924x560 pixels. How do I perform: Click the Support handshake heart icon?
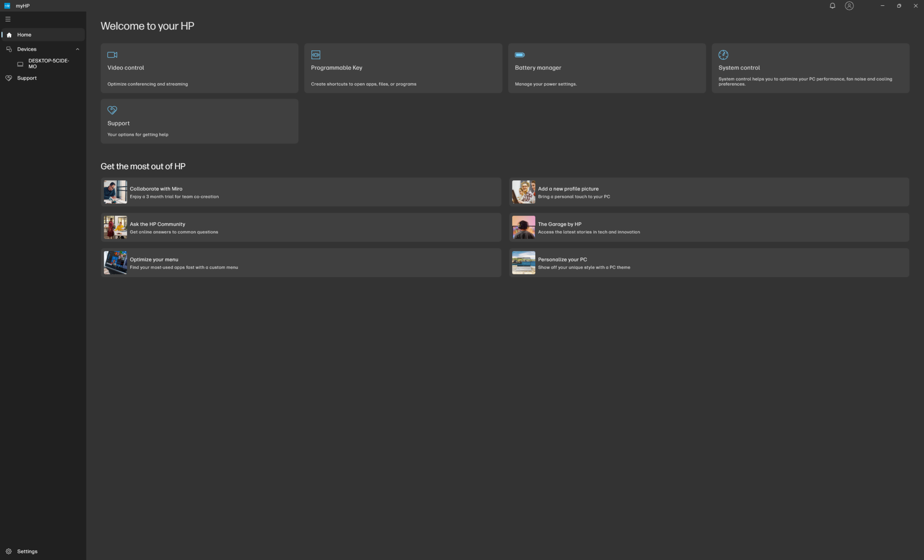pyautogui.click(x=112, y=110)
